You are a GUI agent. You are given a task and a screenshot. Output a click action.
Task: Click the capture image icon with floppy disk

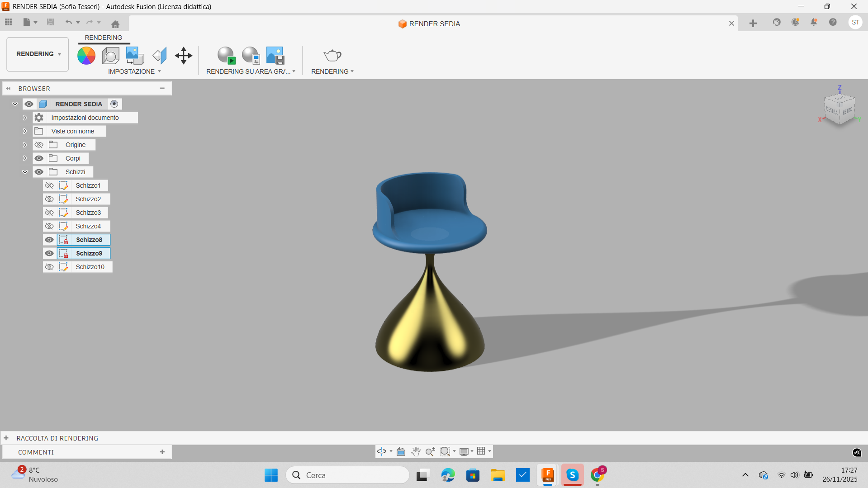click(275, 55)
